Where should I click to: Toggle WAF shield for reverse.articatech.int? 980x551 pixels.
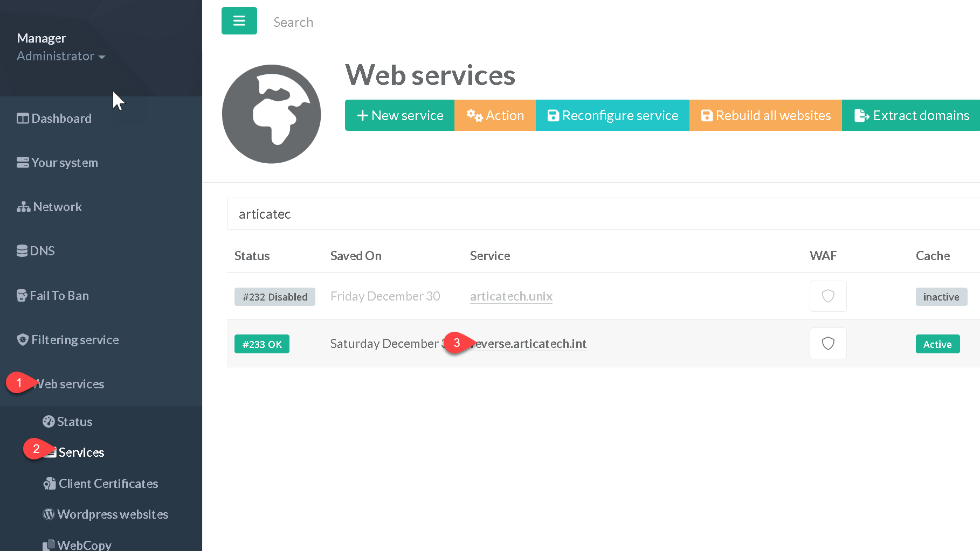827,344
